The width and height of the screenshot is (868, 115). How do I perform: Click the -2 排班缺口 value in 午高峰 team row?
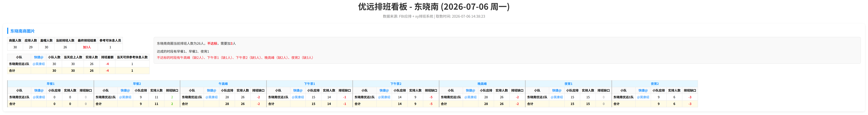point(258,97)
